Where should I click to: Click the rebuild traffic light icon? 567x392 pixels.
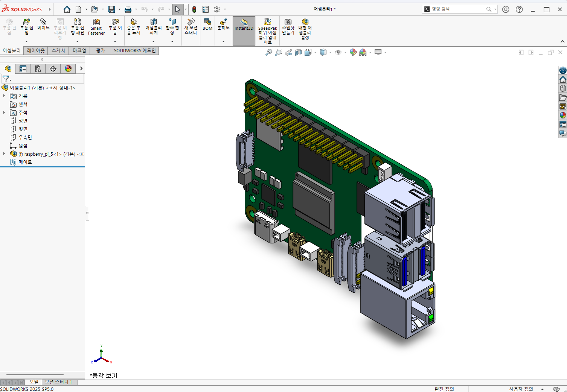pyautogui.click(x=194, y=9)
